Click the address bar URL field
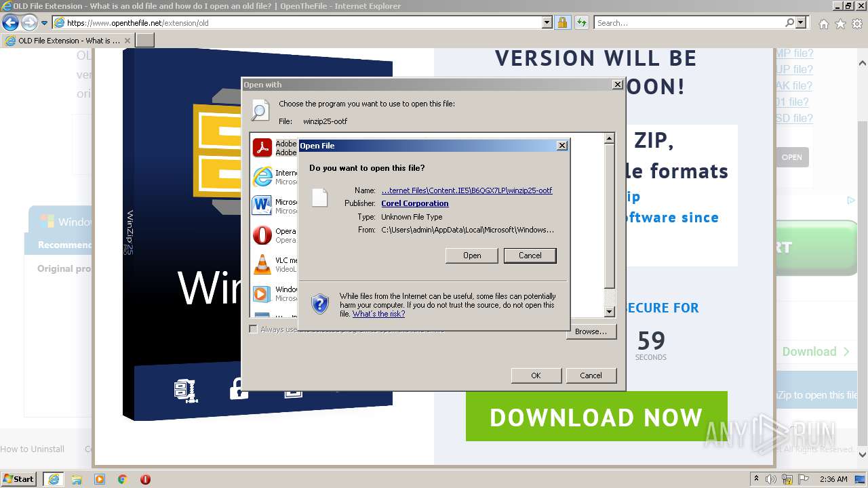Screen dimensions: 868x488 point(297,22)
